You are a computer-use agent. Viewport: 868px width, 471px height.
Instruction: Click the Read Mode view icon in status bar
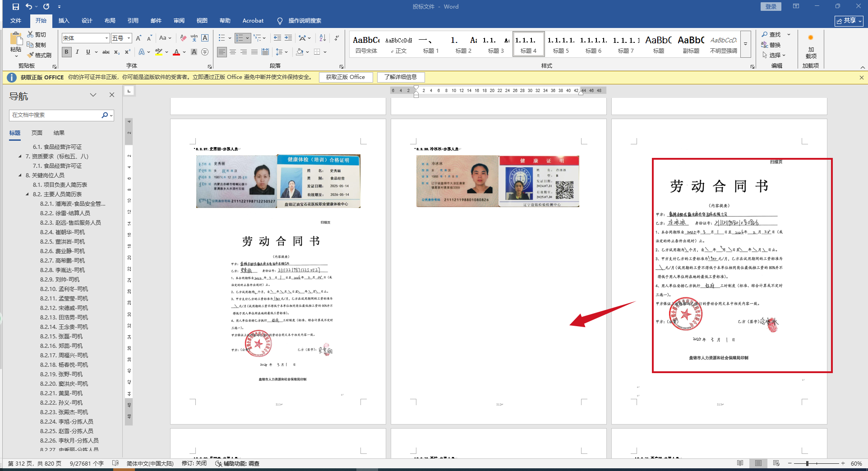[x=740, y=463]
